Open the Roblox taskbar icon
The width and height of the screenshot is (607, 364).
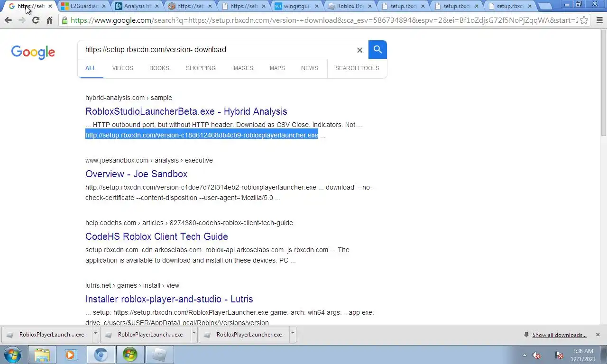(x=159, y=355)
